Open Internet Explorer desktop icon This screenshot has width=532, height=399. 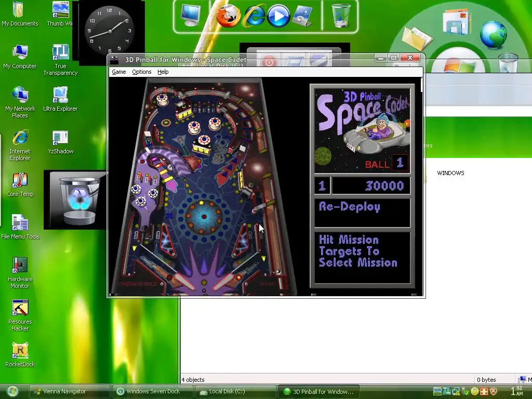20,145
